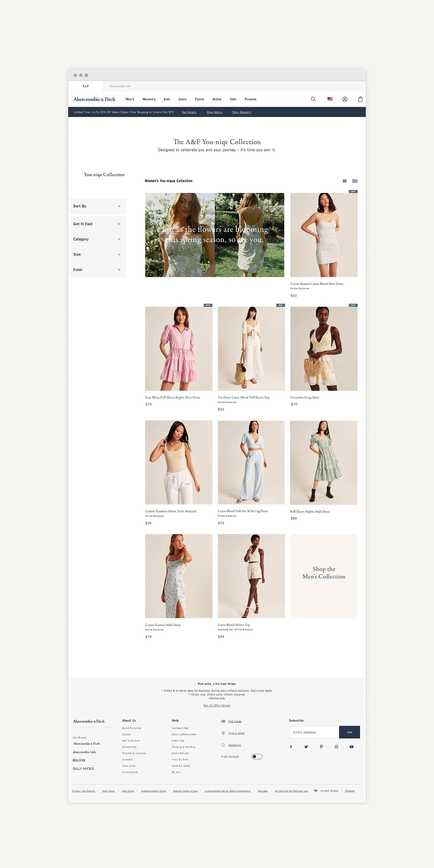
Task: Switch to four-column grid view icon
Action: coord(355,181)
